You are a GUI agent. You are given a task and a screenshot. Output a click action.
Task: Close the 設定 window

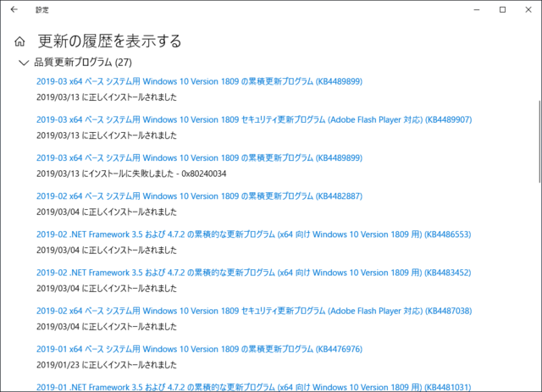(528, 9)
